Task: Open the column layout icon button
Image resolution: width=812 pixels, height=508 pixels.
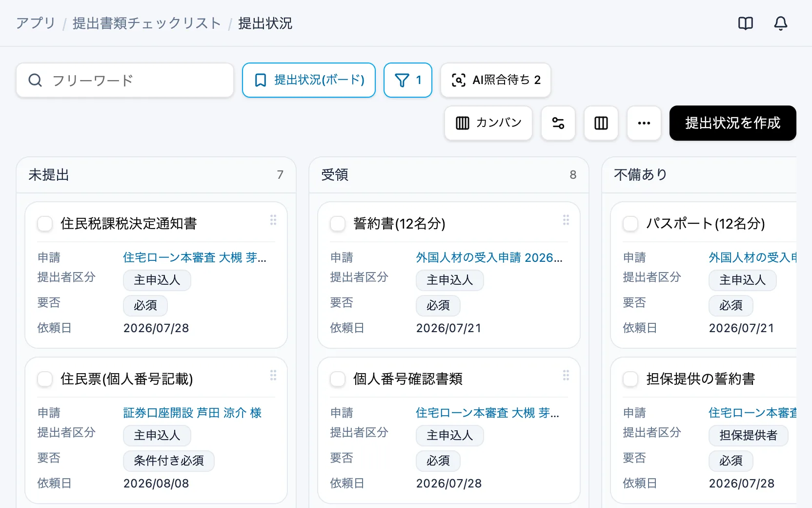Action: (601, 123)
